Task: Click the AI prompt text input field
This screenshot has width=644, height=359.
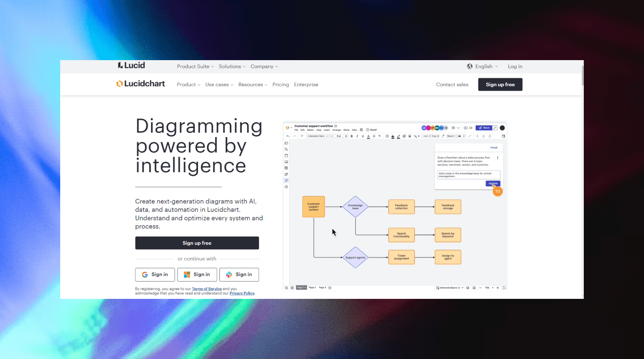Action: (x=468, y=175)
